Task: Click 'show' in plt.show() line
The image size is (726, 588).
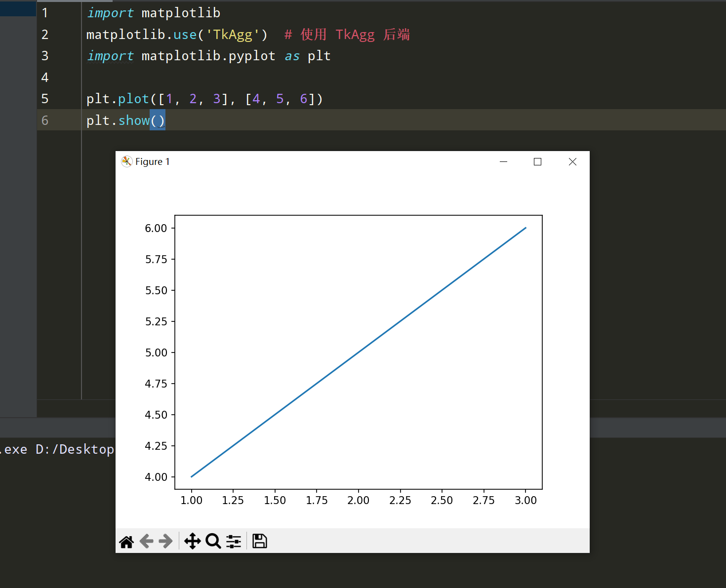Action: tap(134, 120)
